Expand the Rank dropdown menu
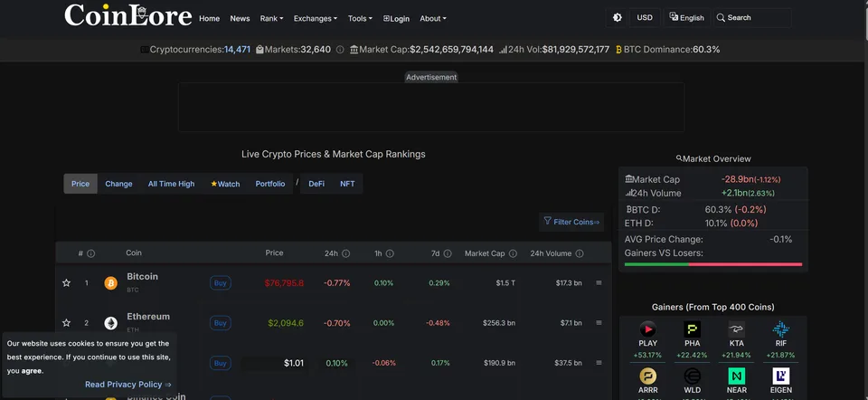The width and height of the screenshot is (868, 400). [x=271, y=18]
